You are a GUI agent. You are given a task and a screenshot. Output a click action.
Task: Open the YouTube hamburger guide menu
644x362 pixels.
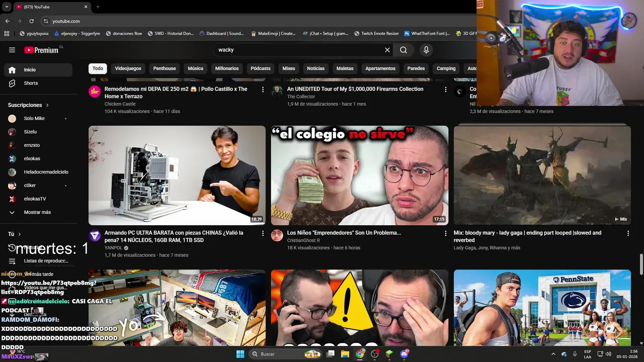pos(12,50)
